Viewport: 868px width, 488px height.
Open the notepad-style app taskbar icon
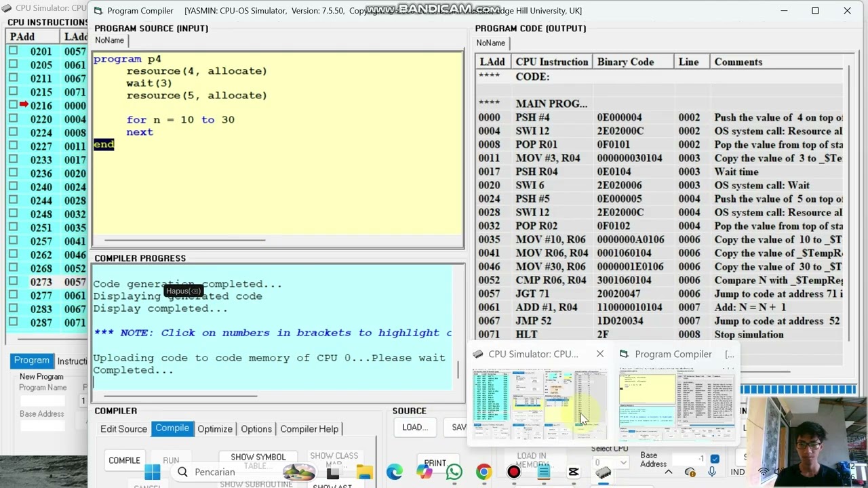pyautogui.click(x=543, y=472)
